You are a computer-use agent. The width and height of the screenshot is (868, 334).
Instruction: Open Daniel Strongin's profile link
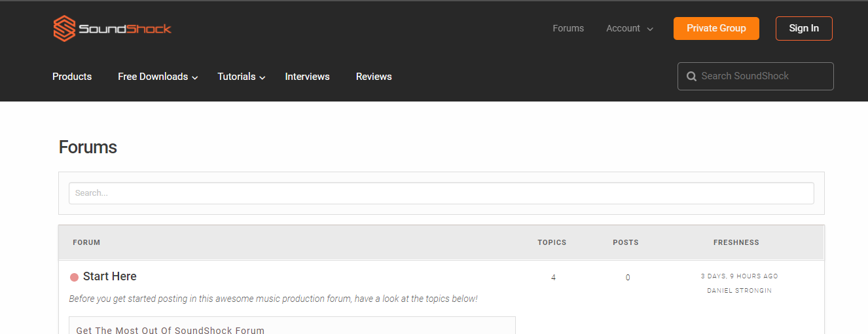click(739, 291)
